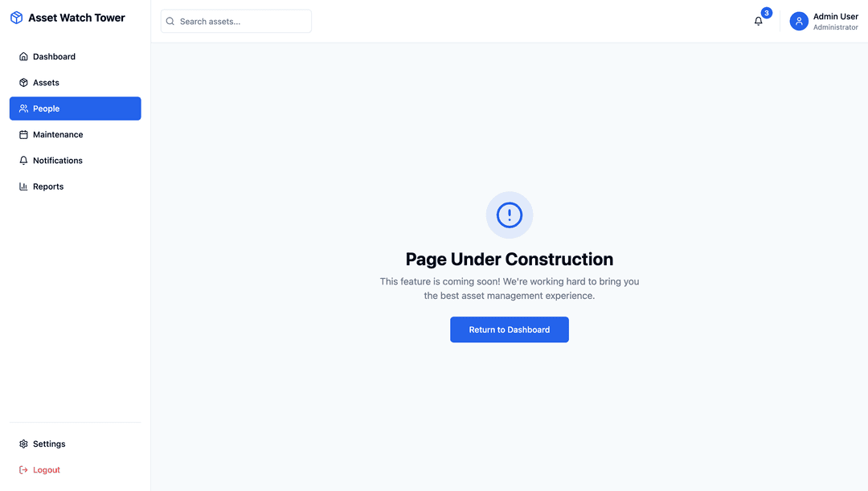Go to Notifications in the sidebar
868x491 pixels.
pyautogui.click(x=57, y=161)
